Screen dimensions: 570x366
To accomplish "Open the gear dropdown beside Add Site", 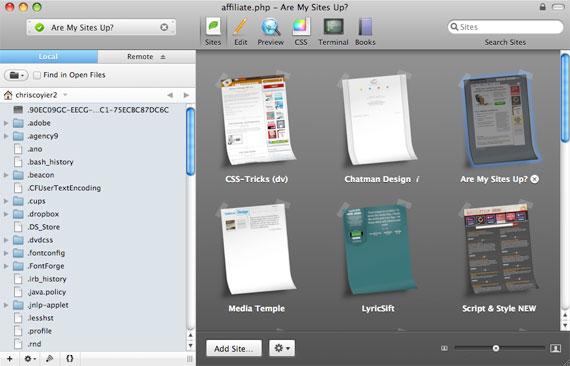I will point(282,348).
